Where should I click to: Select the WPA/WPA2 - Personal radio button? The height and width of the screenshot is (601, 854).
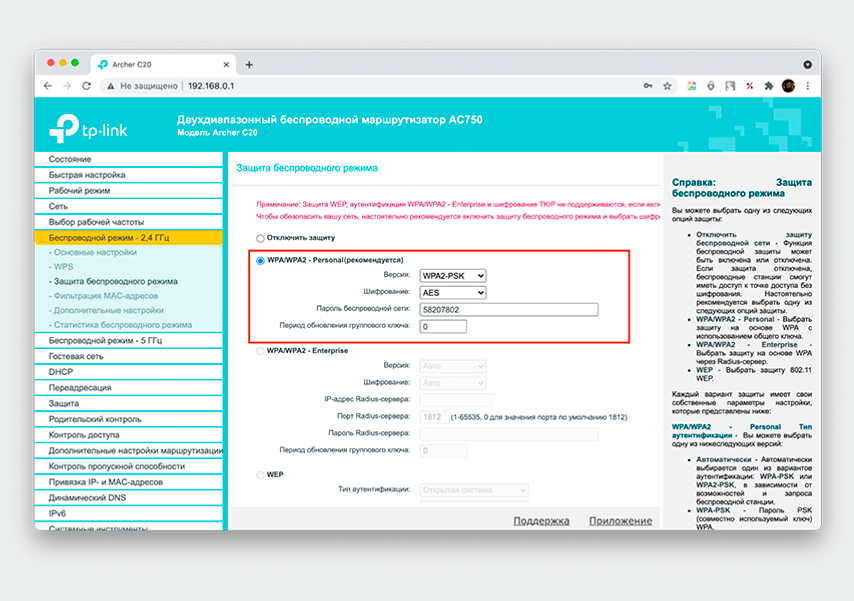point(260,260)
